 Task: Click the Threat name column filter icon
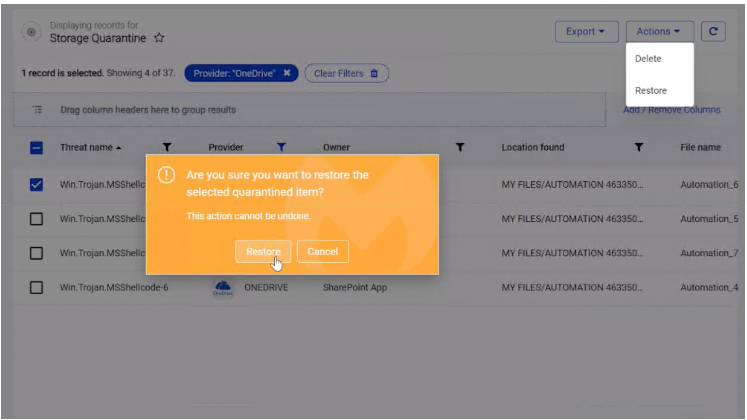click(x=167, y=148)
